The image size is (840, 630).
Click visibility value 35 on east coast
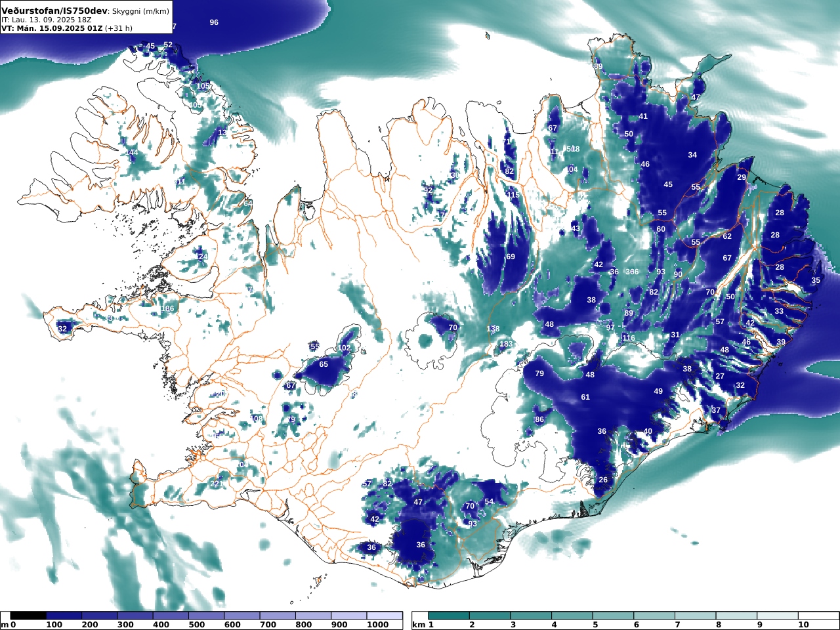click(816, 280)
